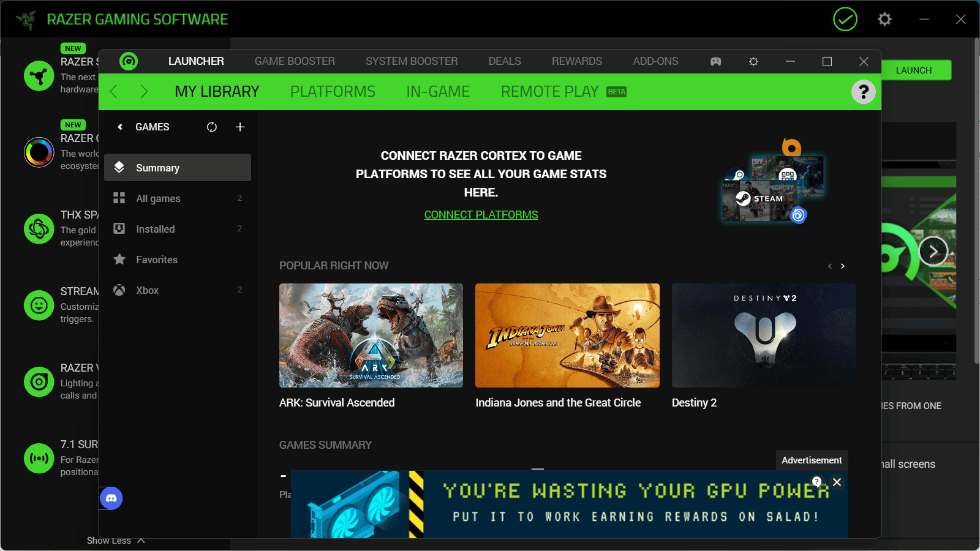Click THX Spatial Audio icon

[x=39, y=229]
